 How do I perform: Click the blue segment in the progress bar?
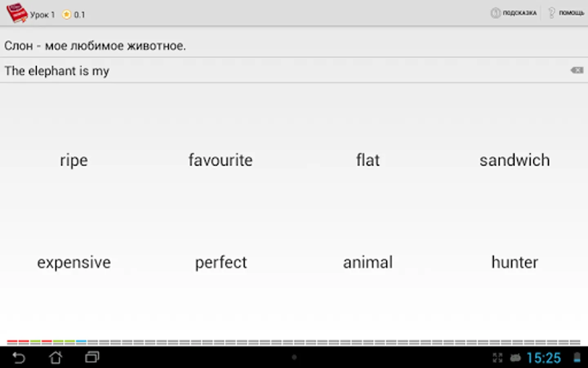[x=81, y=342]
